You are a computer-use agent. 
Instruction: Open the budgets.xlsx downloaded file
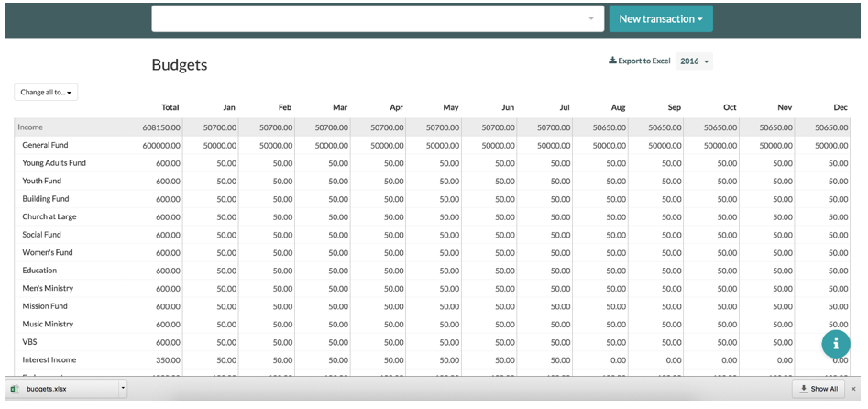(x=47, y=389)
